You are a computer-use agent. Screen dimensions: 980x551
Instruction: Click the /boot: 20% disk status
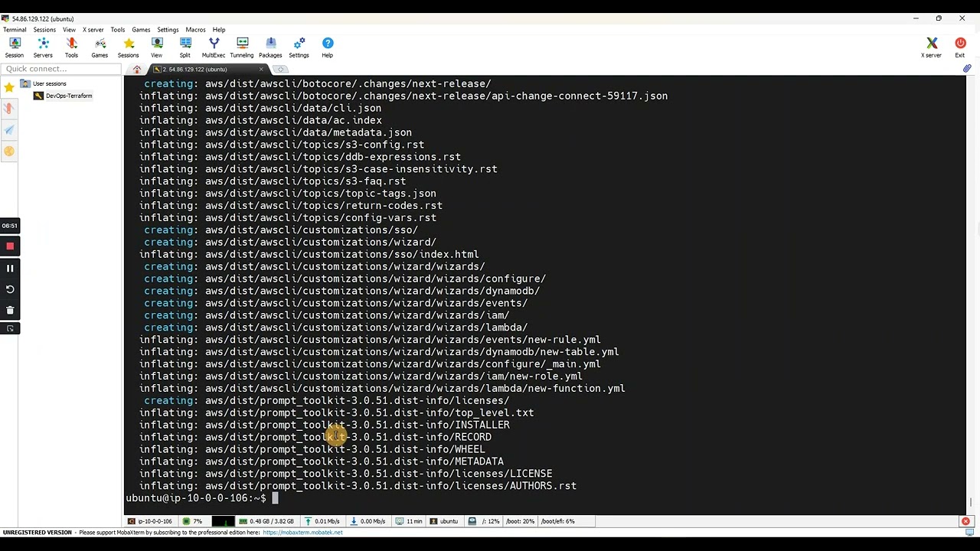520,521
